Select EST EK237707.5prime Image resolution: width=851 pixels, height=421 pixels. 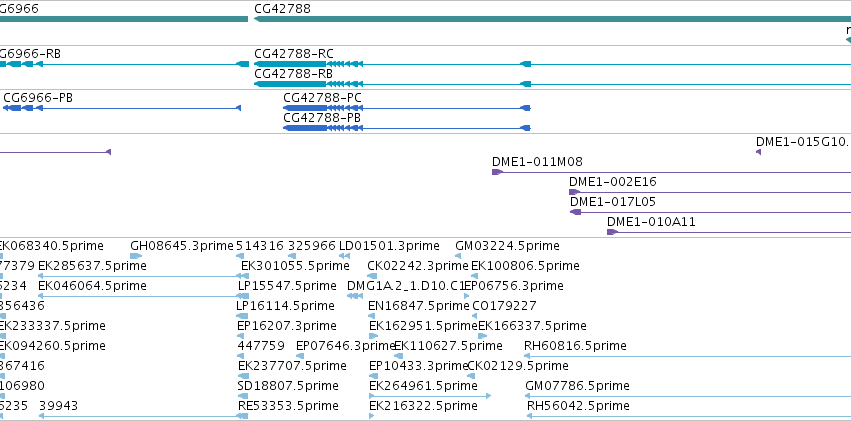pyautogui.click(x=292, y=366)
